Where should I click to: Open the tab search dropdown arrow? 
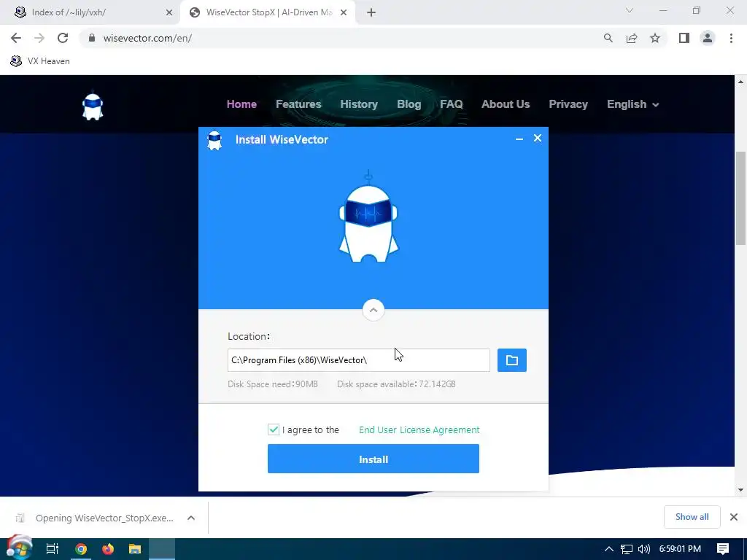(x=630, y=10)
